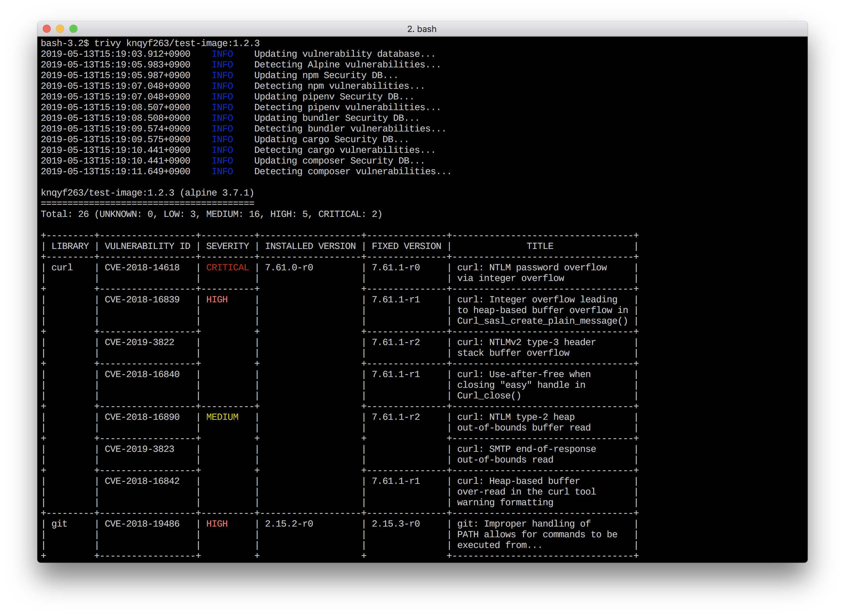Click the FIXED VERSION column header
This screenshot has width=845, height=616.
406,246
